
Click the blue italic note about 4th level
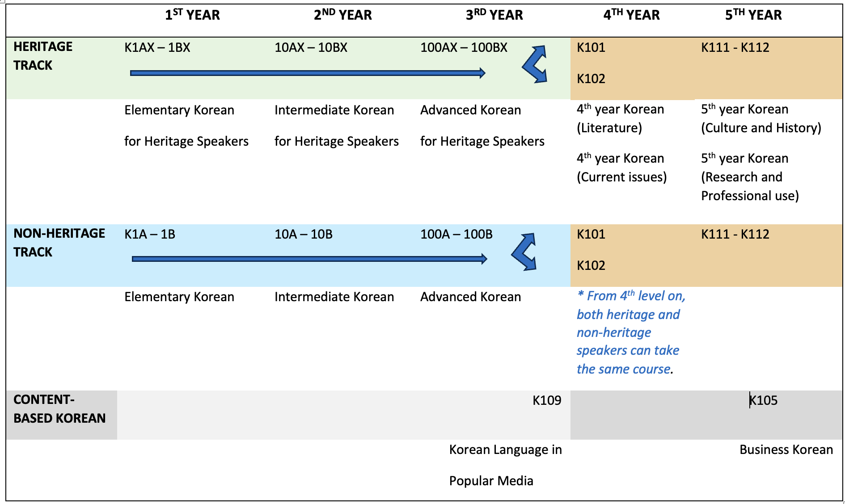pos(630,332)
